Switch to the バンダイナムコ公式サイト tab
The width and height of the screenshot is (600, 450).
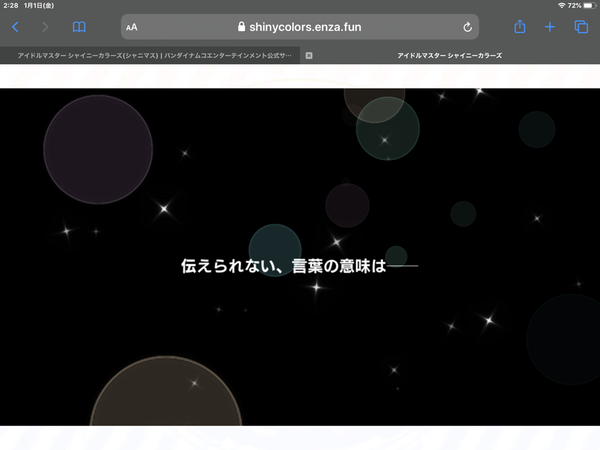(150, 55)
